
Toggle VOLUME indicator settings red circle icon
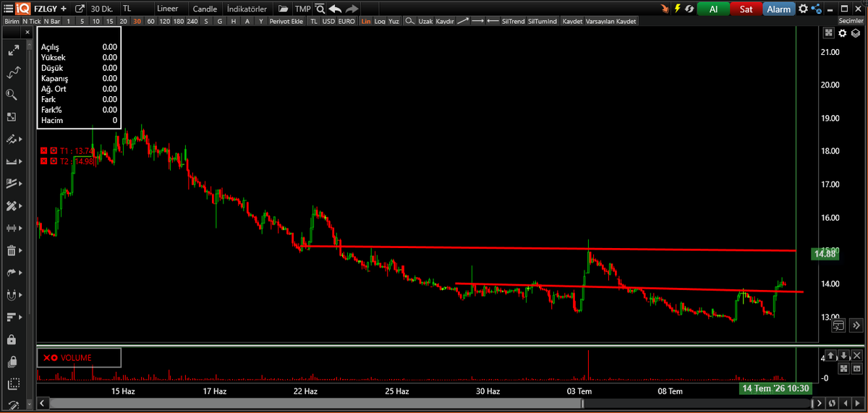[54, 358]
